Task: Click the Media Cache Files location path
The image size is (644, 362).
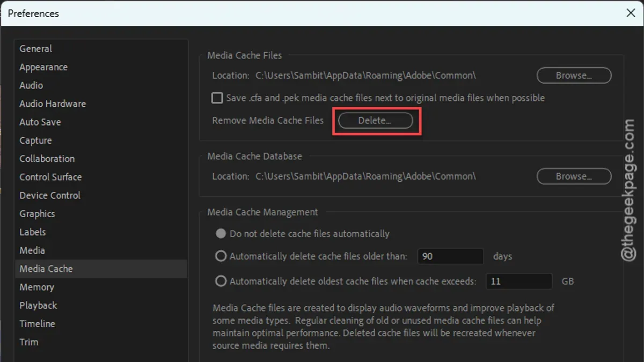Action: click(365, 76)
